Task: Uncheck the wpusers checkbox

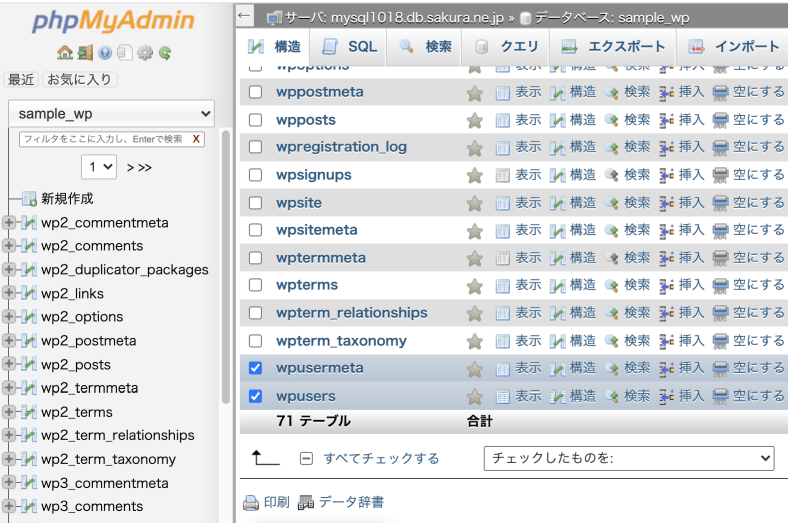Action: [x=255, y=396]
